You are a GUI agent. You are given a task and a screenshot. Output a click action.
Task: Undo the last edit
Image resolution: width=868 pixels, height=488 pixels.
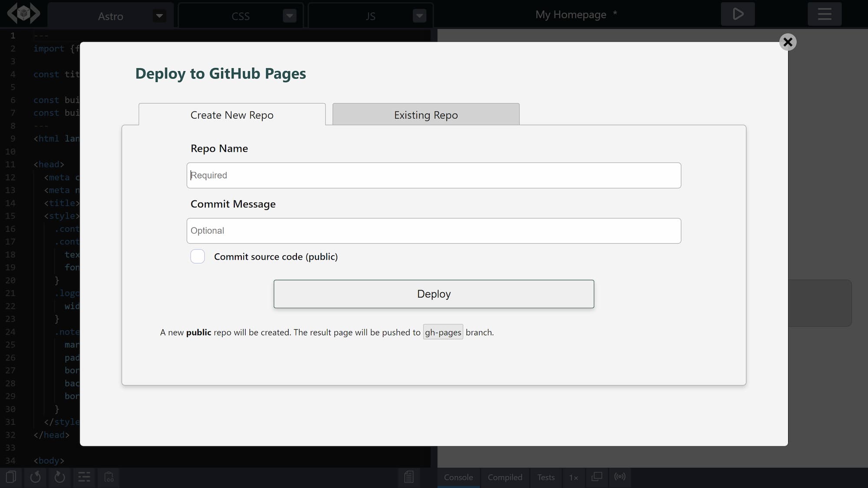35,477
